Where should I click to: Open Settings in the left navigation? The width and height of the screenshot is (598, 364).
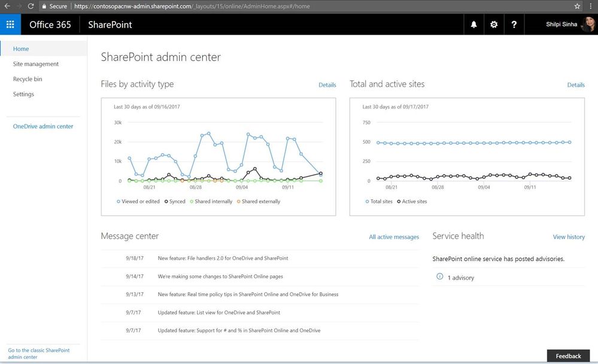(23, 94)
